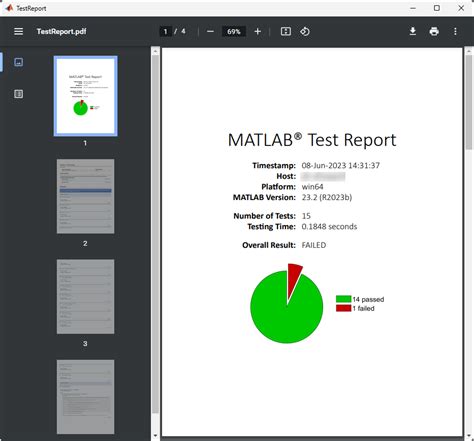474x441 pixels.
Task: Click the 69% zoom level field
Action: pos(234,32)
